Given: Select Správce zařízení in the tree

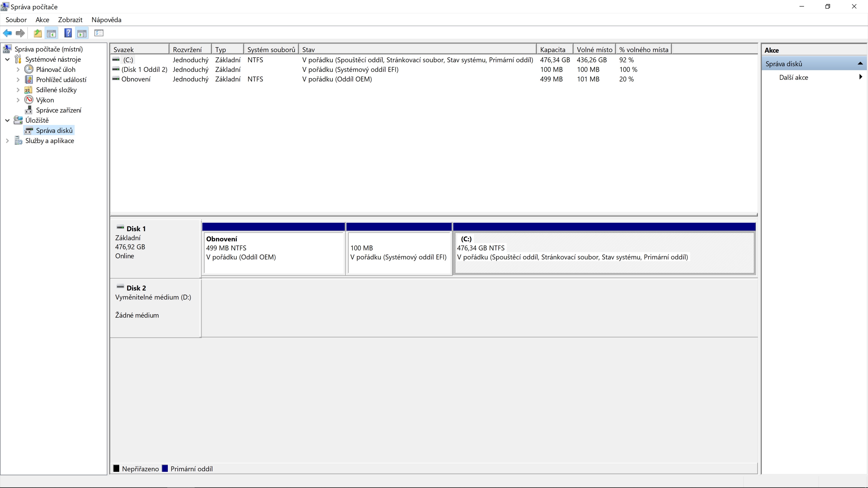Looking at the screenshot, I should [58, 110].
